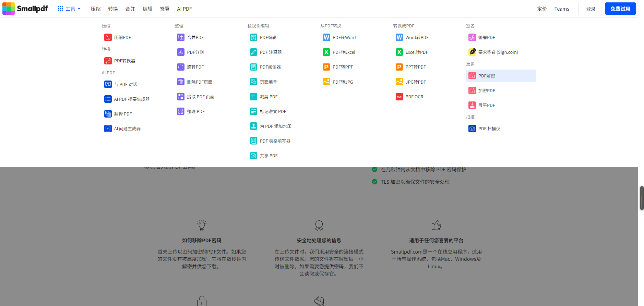The image size is (644, 306).
Task: Click the Compress PDF (压缩PDF) icon
Action: point(108,37)
